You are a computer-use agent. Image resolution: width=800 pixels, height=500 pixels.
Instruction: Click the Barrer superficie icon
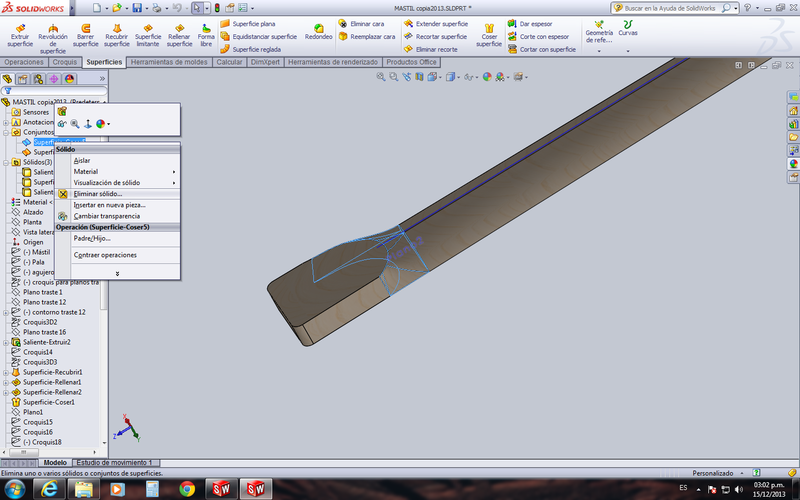tap(86, 33)
